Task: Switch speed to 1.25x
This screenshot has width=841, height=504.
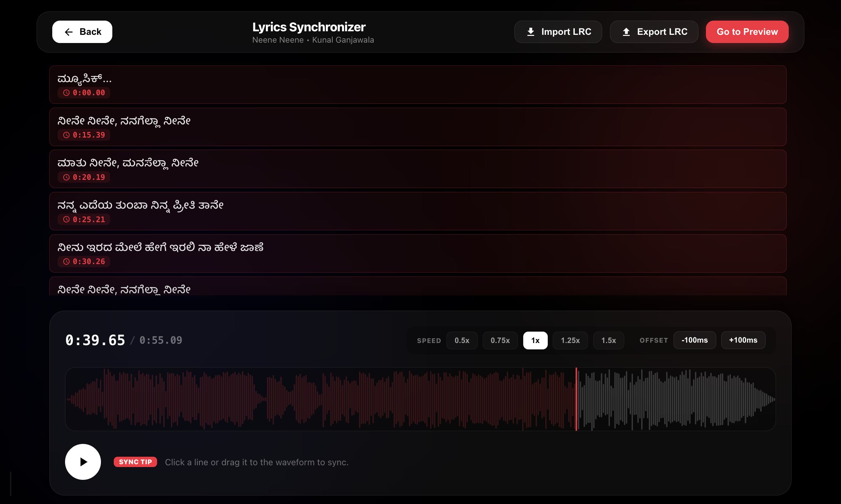Action: tap(570, 341)
